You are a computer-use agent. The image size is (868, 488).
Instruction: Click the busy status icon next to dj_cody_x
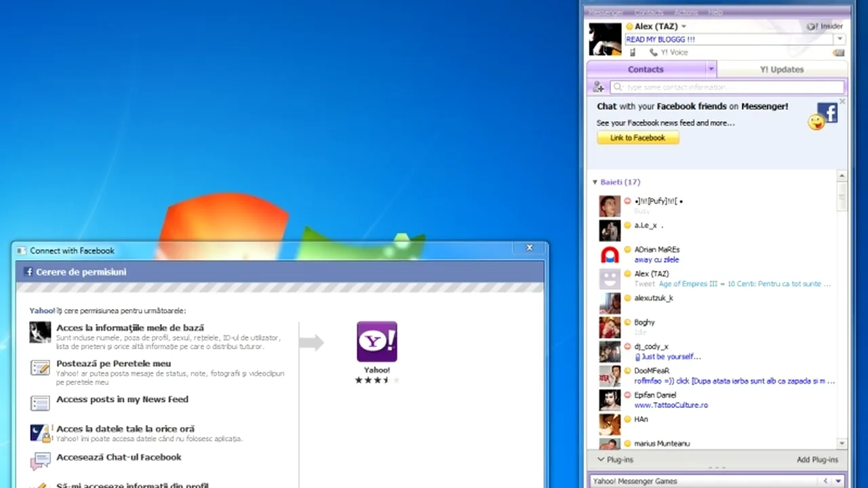(628, 346)
